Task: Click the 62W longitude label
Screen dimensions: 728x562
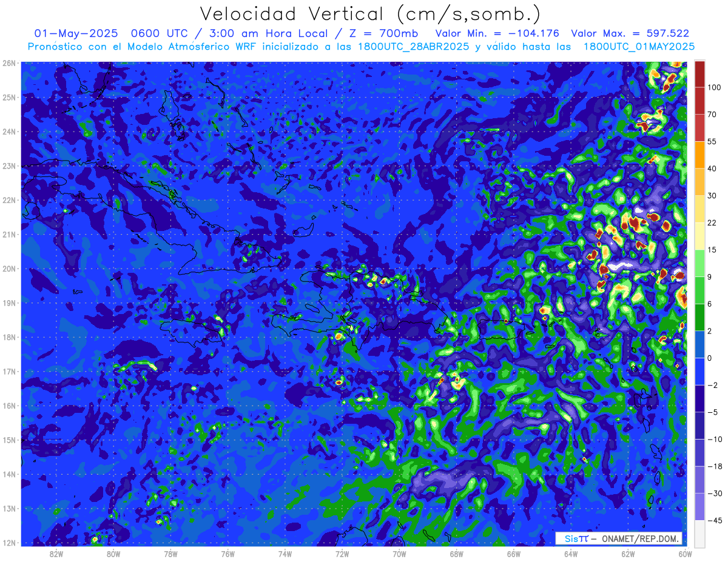Action: (628, 554)
